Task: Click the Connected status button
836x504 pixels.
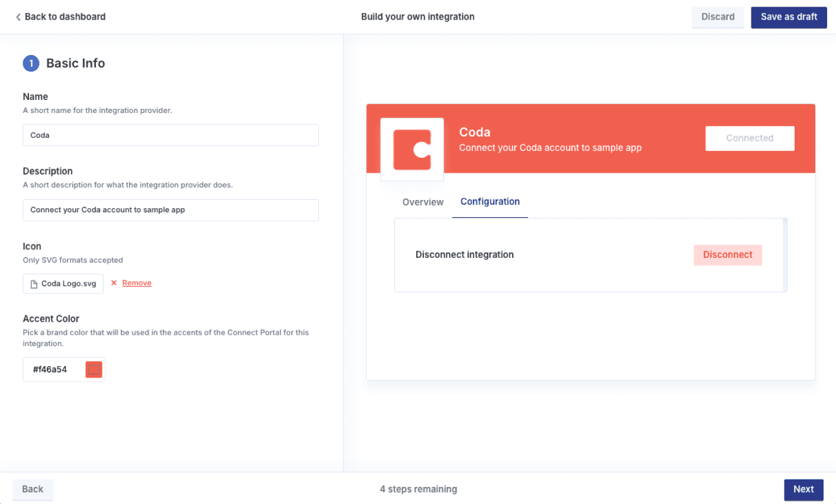Action: tap(750, 138)
